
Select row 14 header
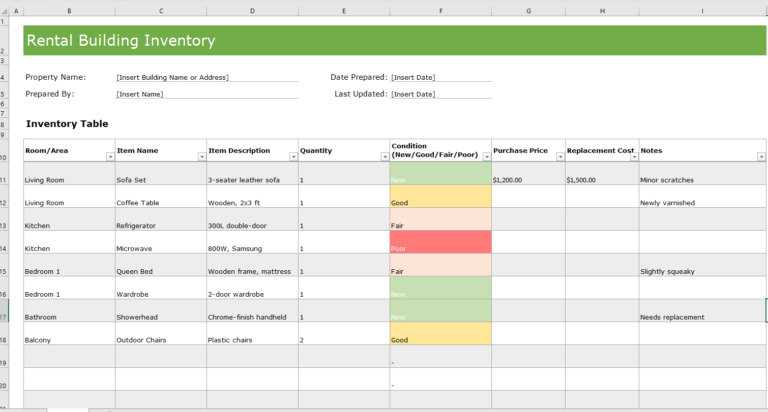(4, 242)
